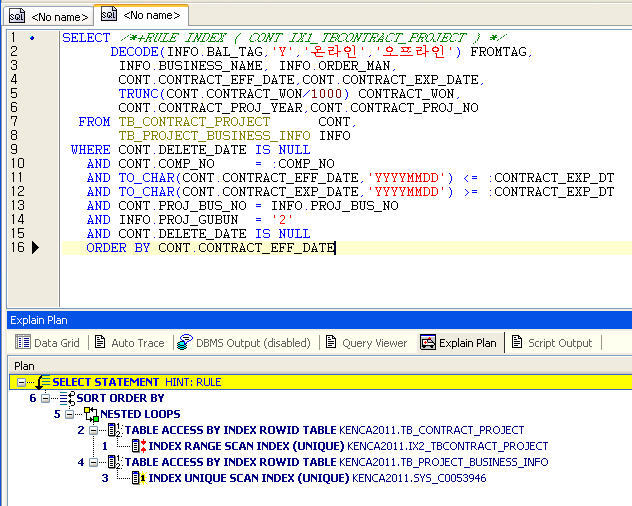Click the DECODE keyword on line 2

coord(135,52)
